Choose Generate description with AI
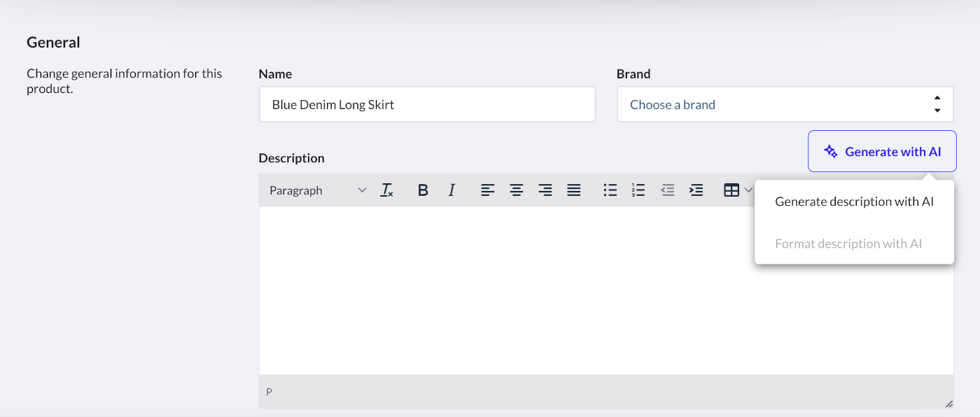 (x=854, y=202)
